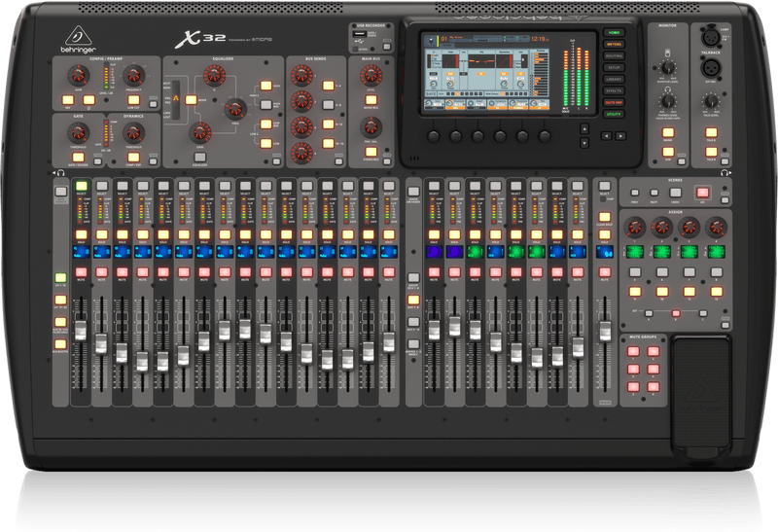Click the USB port on USB Recorder

[x=361, y=34]
